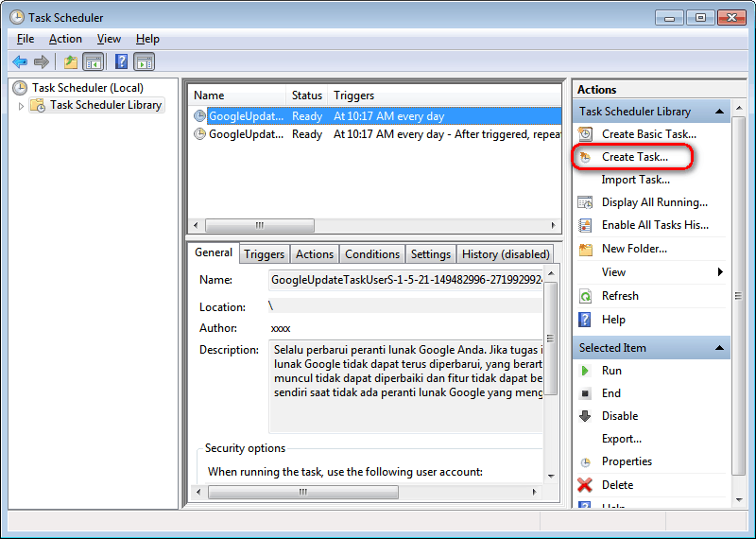Click Import Task... action

635,180
